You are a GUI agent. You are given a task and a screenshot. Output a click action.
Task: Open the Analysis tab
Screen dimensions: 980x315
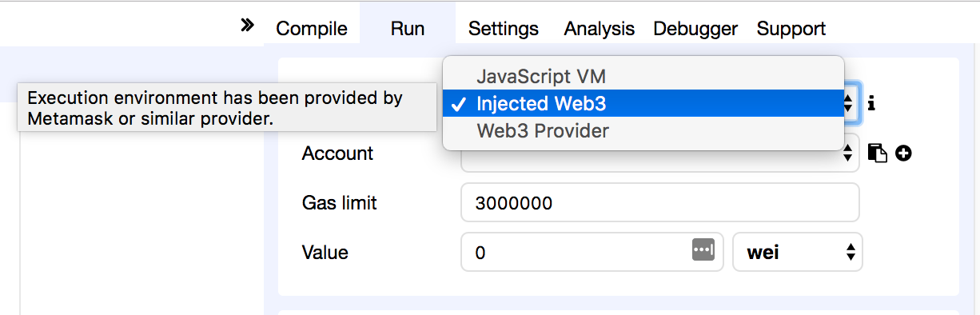[600, 29]
